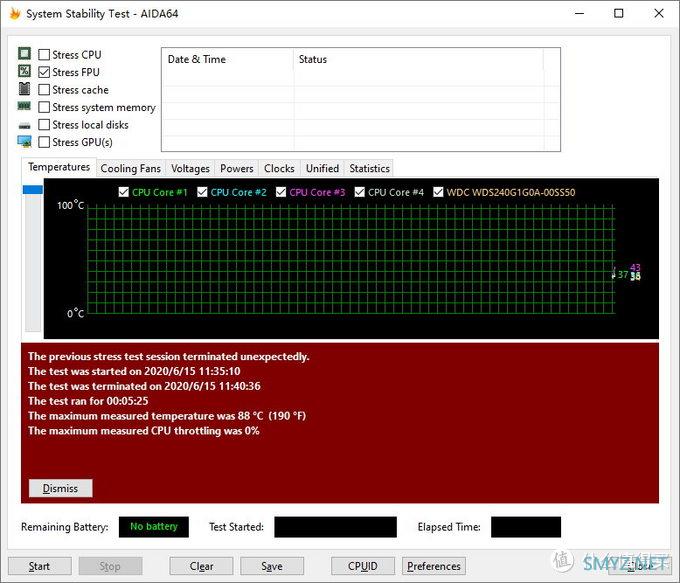Screen dimensions: 680x583
Task: Enable the Stress cache checkbox
Action: tap(44, 90)
